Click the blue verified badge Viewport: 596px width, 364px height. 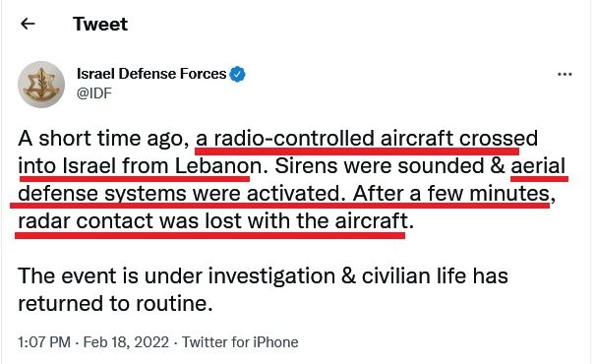point(238,74)
